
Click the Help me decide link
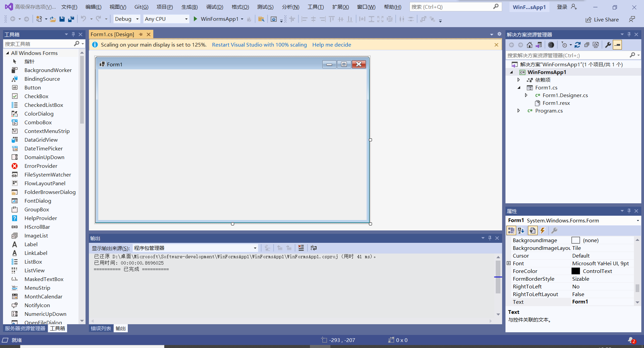[x=332, y=45]
